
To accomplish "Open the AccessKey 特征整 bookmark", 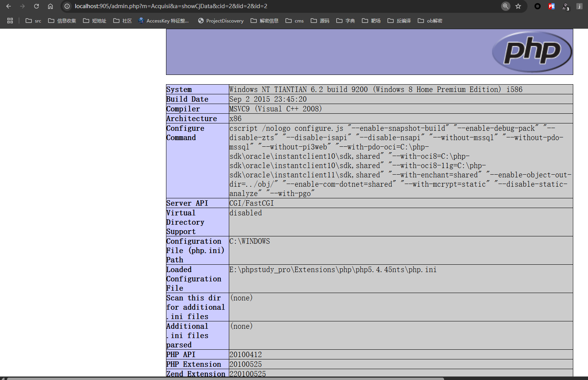I will [x=163, y=21].
